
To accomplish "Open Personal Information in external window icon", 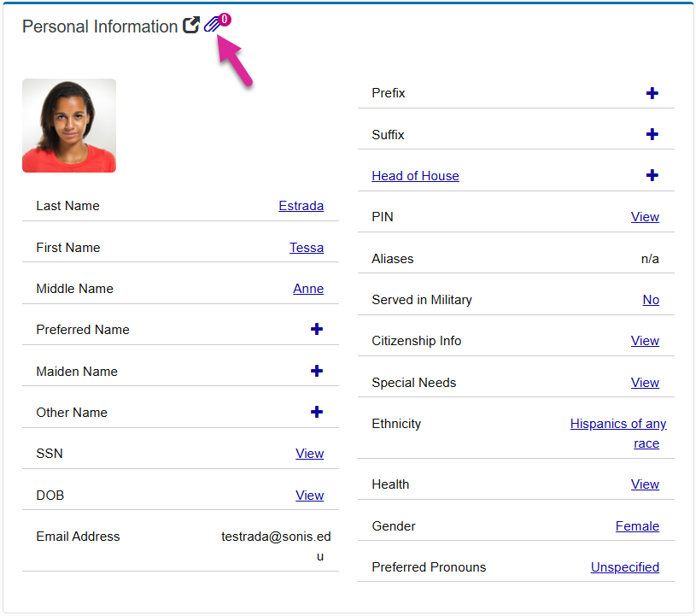I will (191, 26).
